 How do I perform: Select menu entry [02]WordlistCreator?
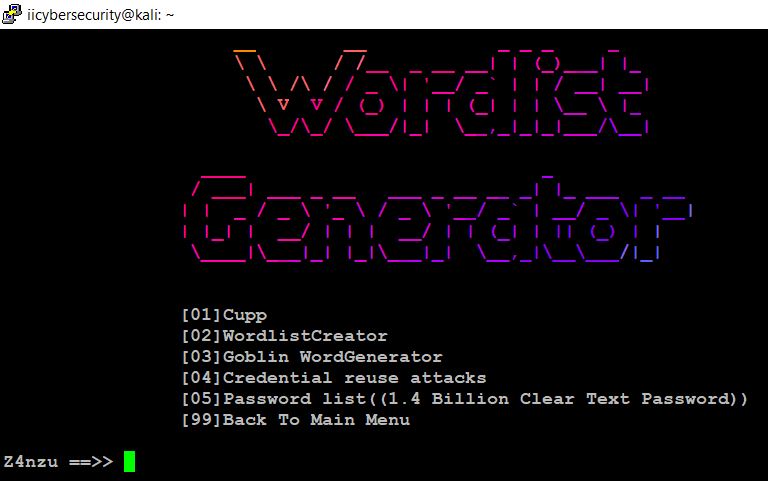pos(285,336)
